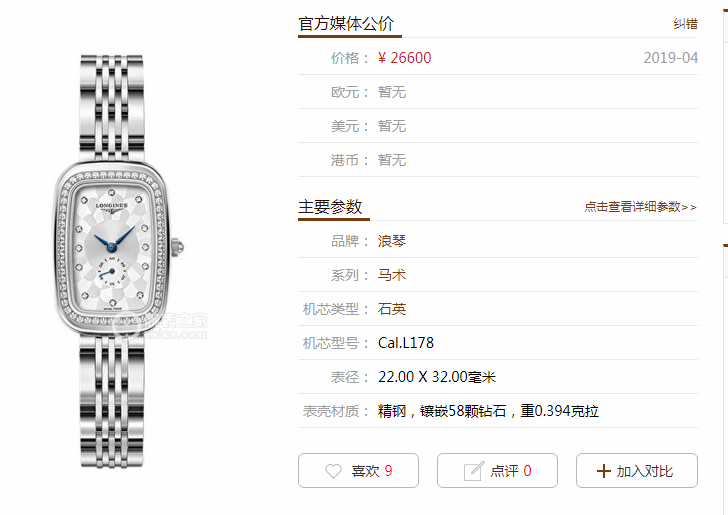Add watch via 加入对比 button
Image resolution: width=728 pixels, height=515 pixels.
point(637,470)
